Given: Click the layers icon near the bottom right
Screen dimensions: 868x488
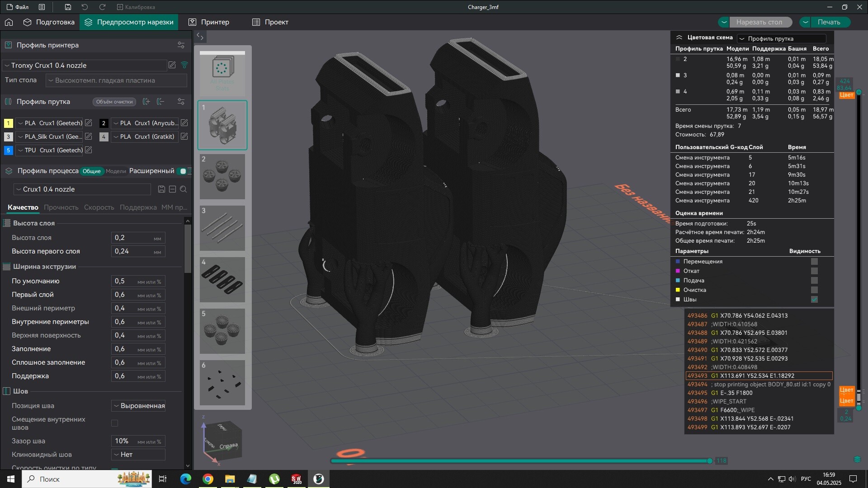Looking at the screenshot, I should point(857,459).
